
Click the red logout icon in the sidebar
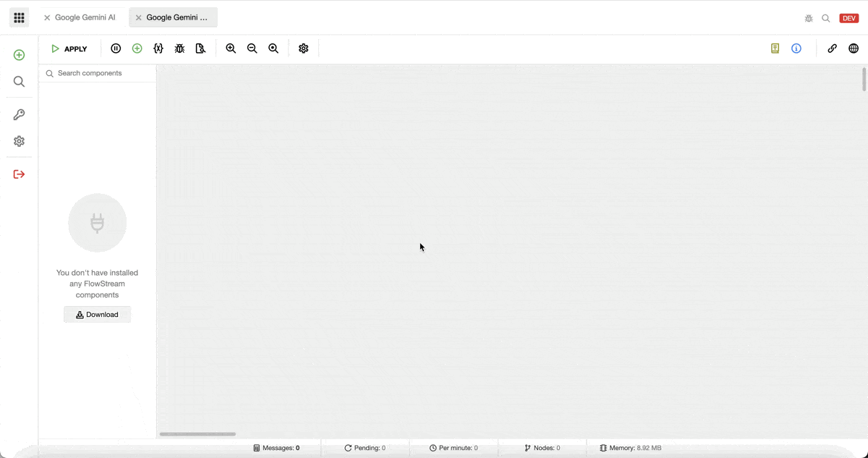20,174
